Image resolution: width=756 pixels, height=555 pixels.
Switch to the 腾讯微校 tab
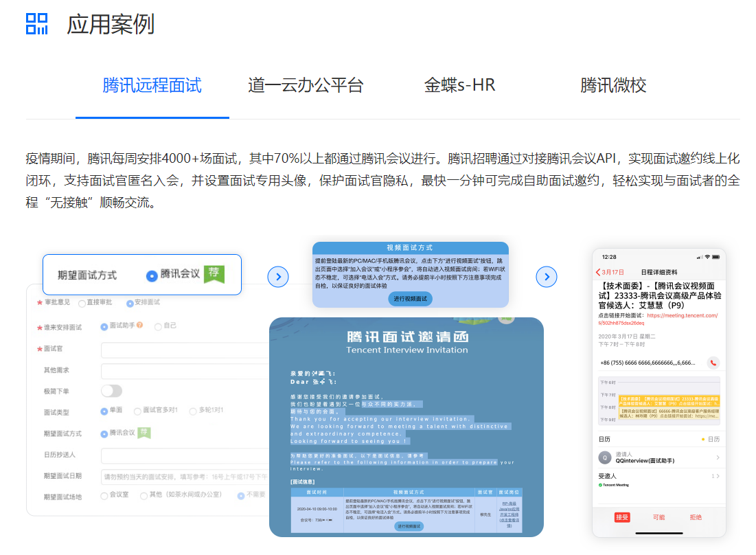(x=613, y=85)
